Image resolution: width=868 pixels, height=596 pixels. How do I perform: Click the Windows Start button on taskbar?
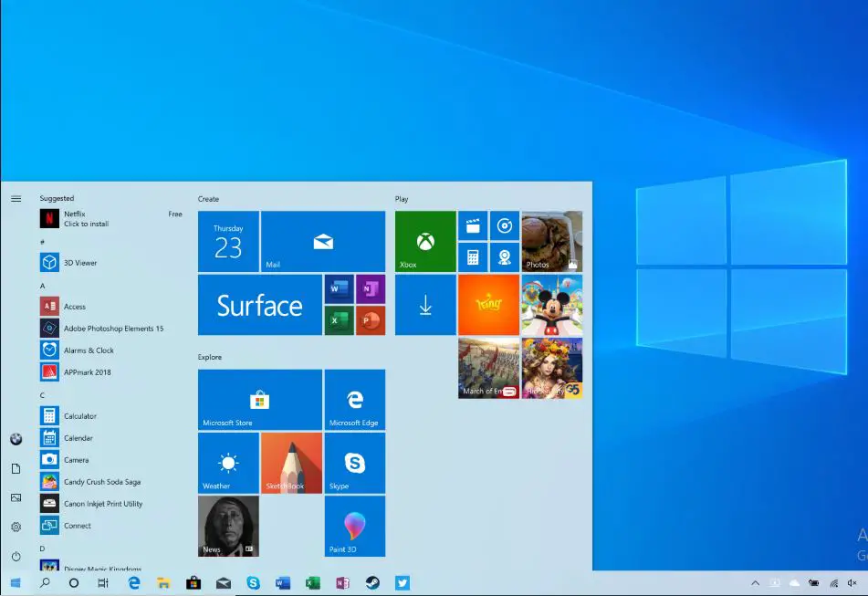16,582
